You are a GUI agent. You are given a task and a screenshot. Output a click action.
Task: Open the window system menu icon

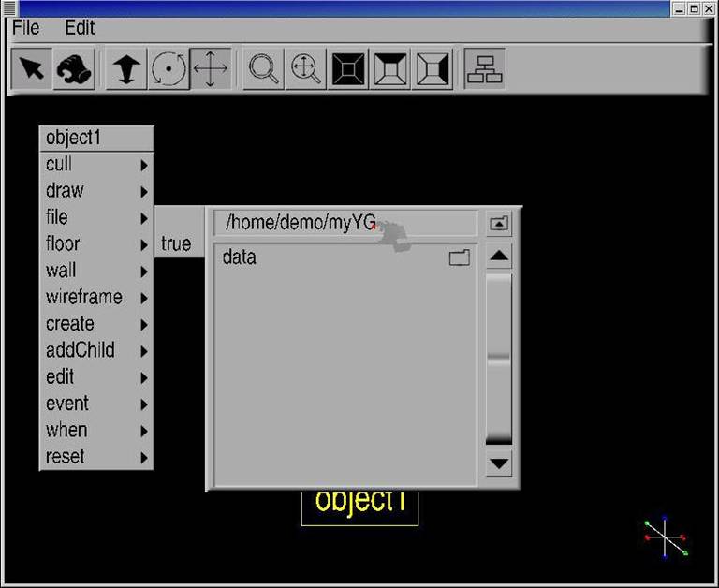click(x=9, y=7)
